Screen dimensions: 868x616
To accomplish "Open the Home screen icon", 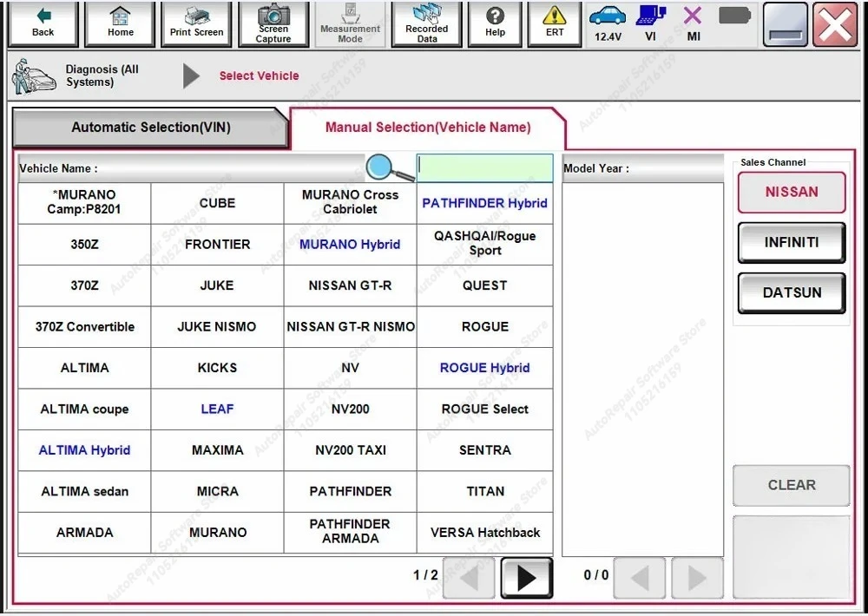I will point(119,23).
